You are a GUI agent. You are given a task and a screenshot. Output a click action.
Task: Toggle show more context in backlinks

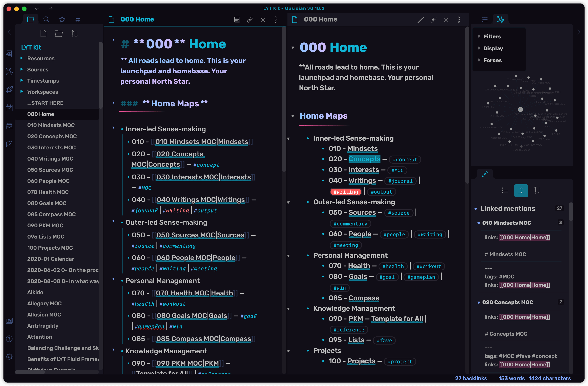tap(521, 190)
